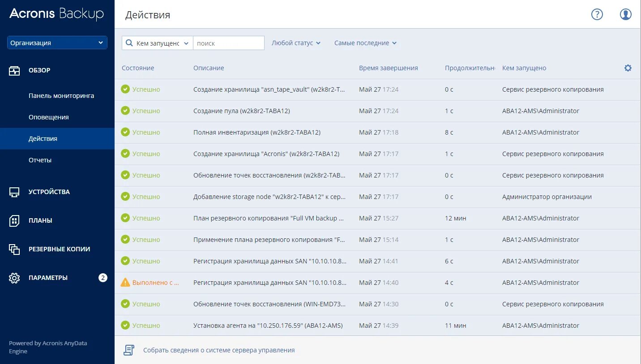Screen dimensions: 641x364
Task: Click the Backups (РЕЗЕРВНЫЕ КОПИИ) icon
Action: pos(14,249)
